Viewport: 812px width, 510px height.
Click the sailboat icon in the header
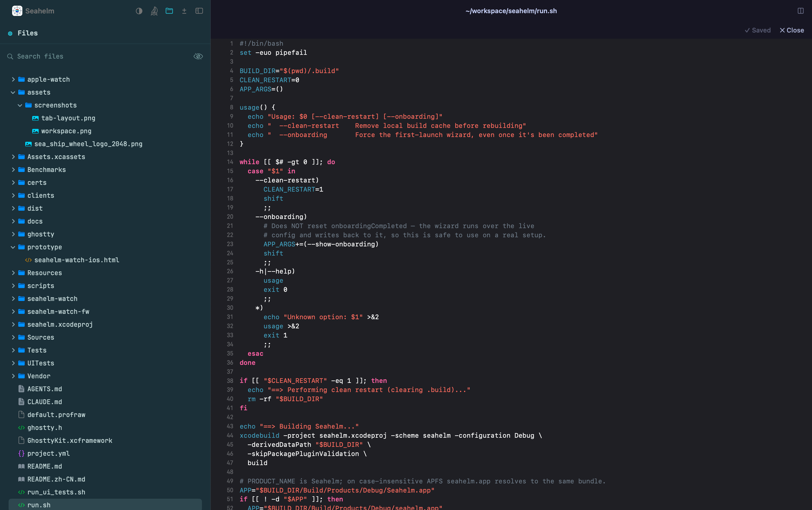point(154,11)
